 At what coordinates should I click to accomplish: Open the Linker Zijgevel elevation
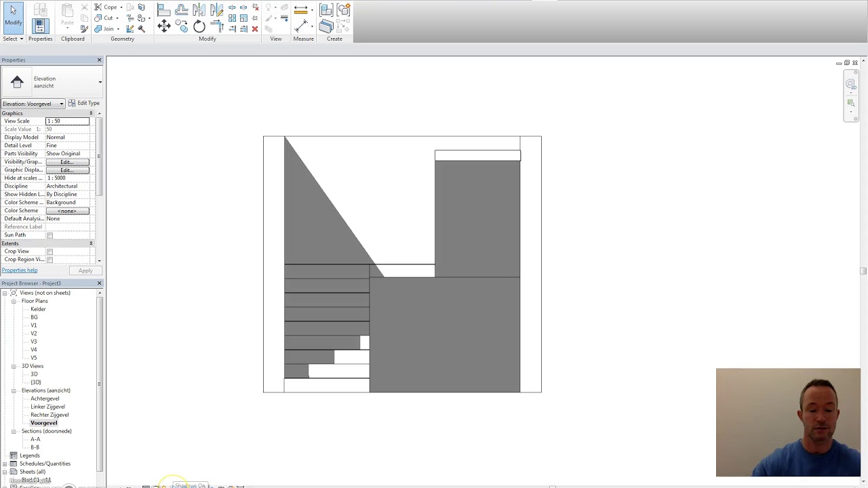click(47, 407)
